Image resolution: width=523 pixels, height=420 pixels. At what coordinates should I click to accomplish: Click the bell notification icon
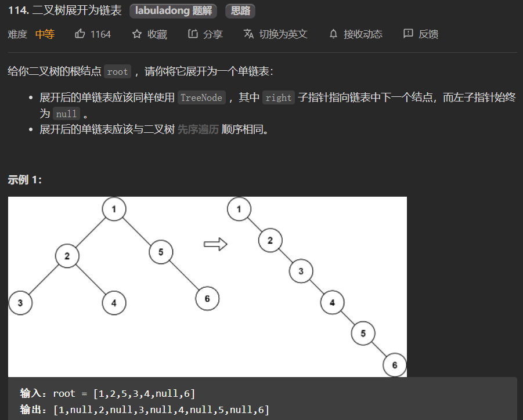coord(333,34)
